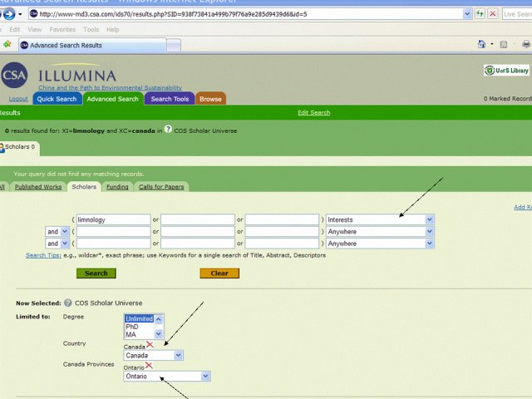This screenshot has height=399, width=532.
Task: Open the View menu
Action: click(35, 30)
